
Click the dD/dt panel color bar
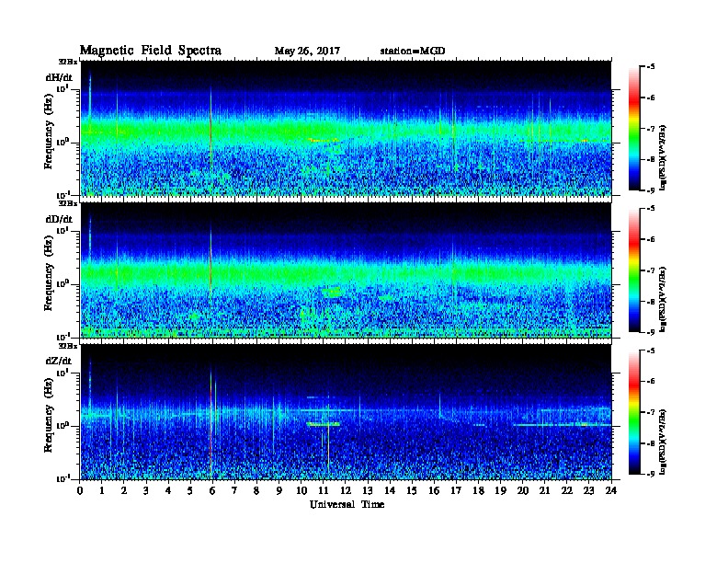pos(634,270)
